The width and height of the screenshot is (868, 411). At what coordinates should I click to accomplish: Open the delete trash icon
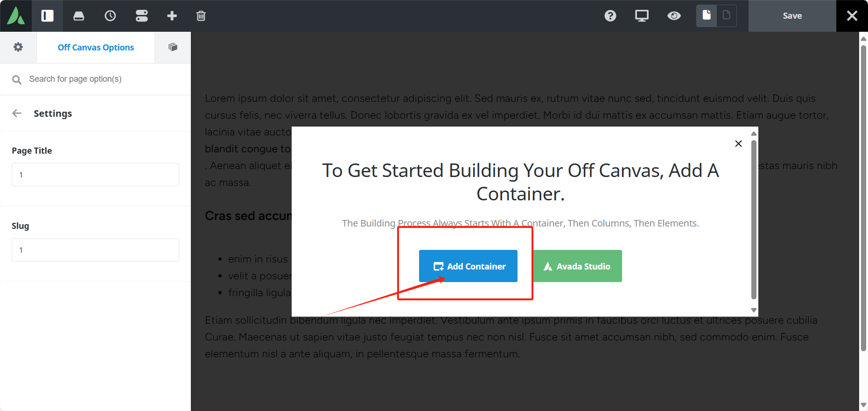[x=201, y=15]
